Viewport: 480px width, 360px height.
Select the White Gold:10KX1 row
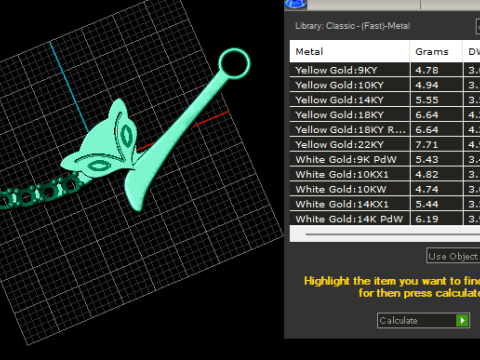(x=385, y=174)
